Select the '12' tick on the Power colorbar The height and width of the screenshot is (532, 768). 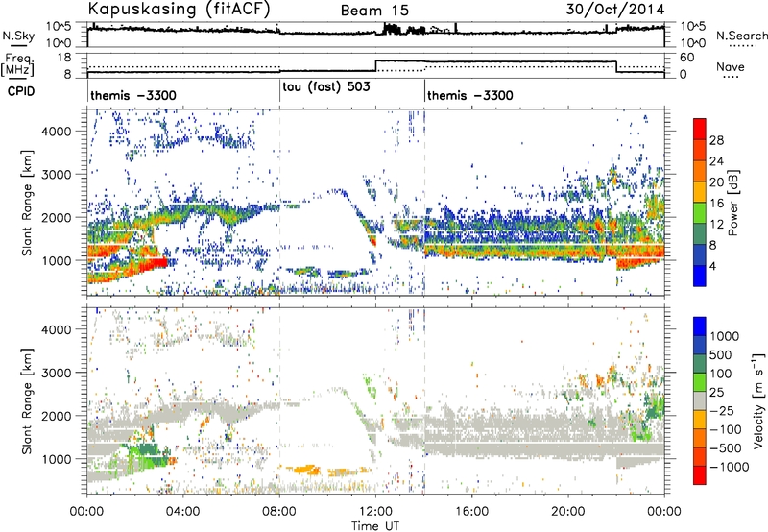point(716,225)
